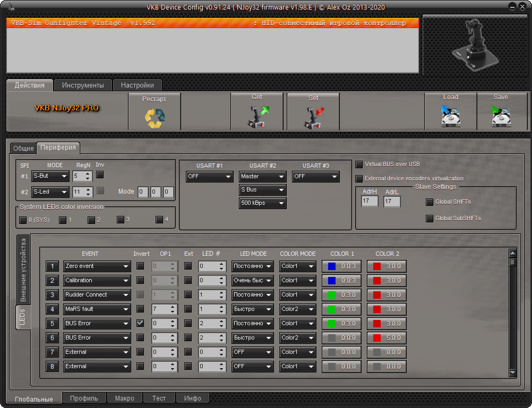The width and height of the screenshot is (532, 408).
Task: Enable Virtual BUS over USB checkbox
Action: (359, 164)
